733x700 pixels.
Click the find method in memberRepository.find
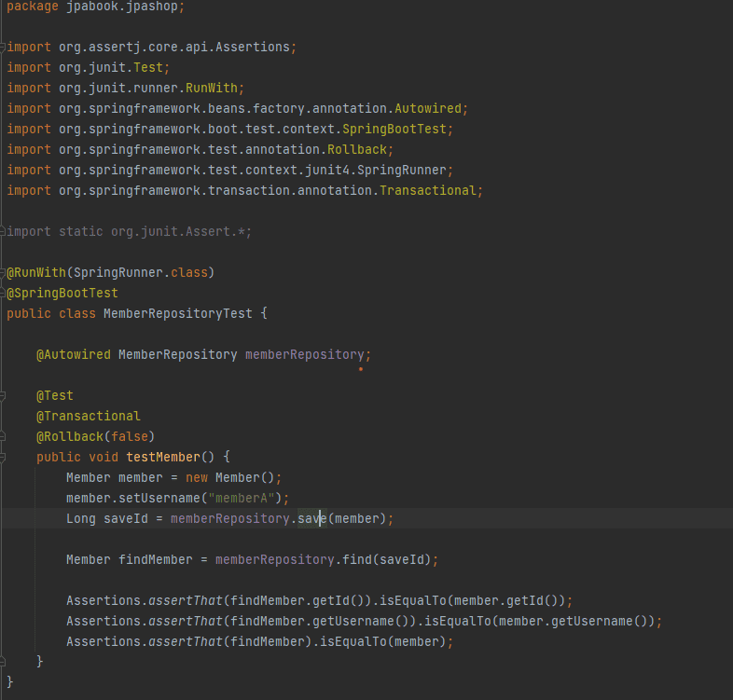click(x=356, y=560)
